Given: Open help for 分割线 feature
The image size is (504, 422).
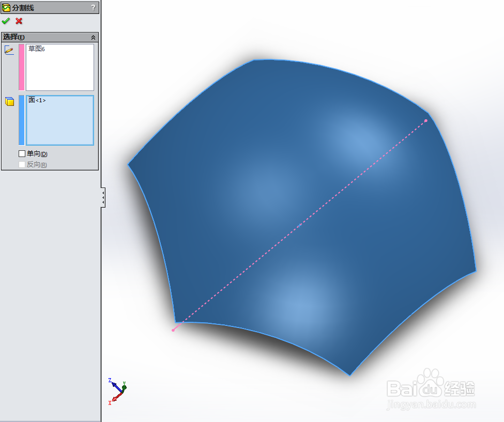Looking at the screenshot, I should (x=93, y=7).
